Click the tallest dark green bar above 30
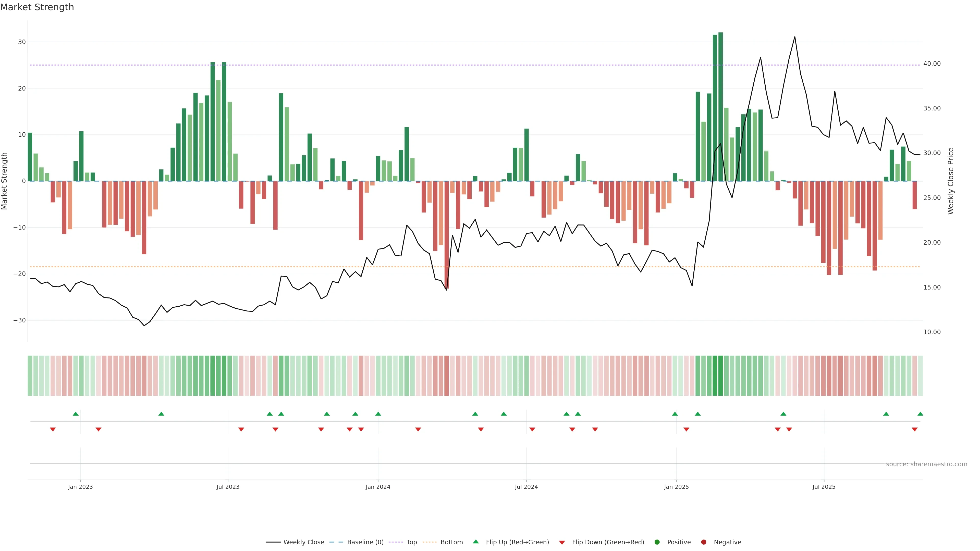The width and height of the screenshot is (980, 551). coord(720,106)
